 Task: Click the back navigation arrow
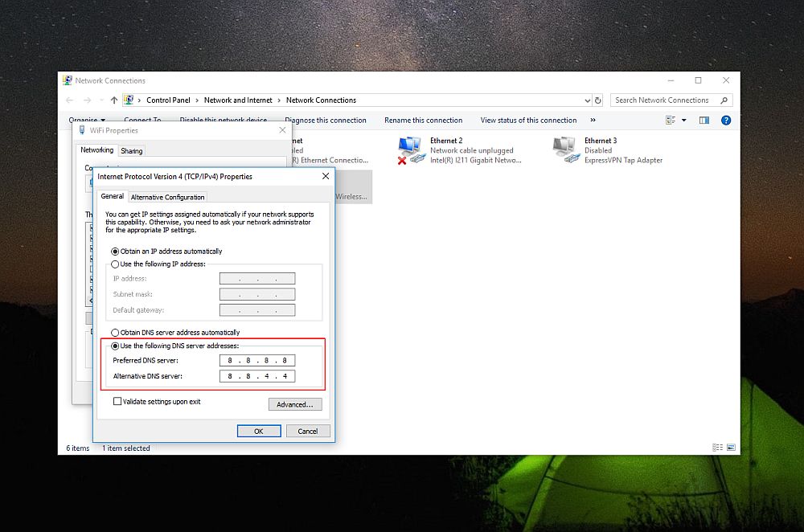tap(70, 100)
